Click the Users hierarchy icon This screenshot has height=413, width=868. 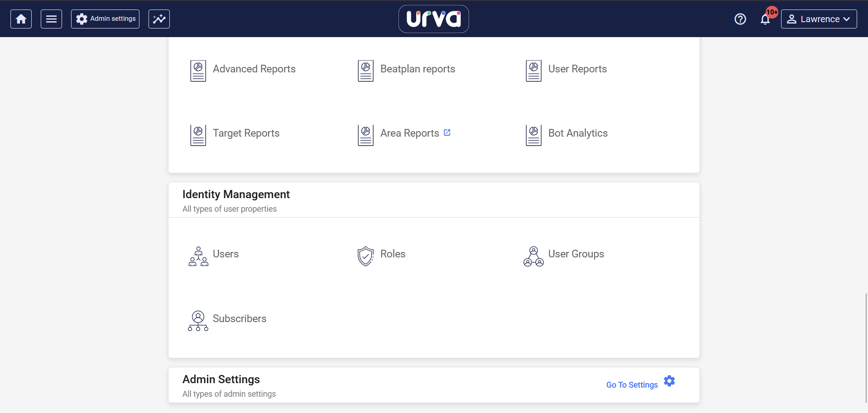click(198, 256)
